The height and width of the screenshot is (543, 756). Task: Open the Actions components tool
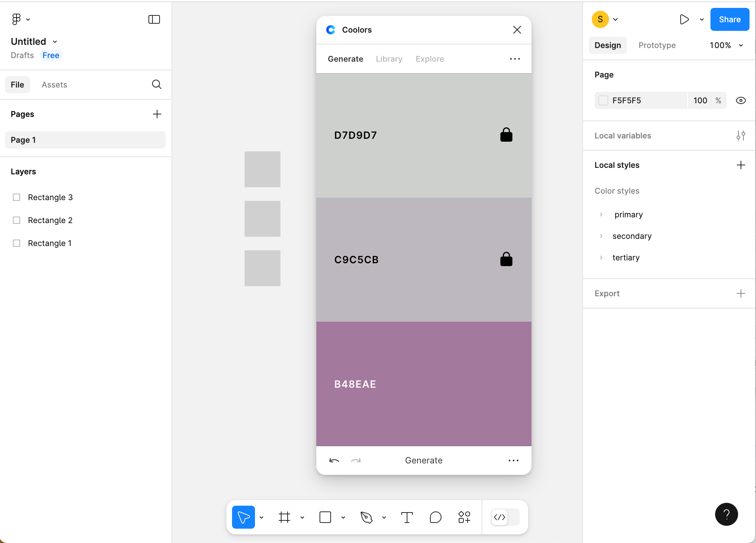(x=464, y=517)
